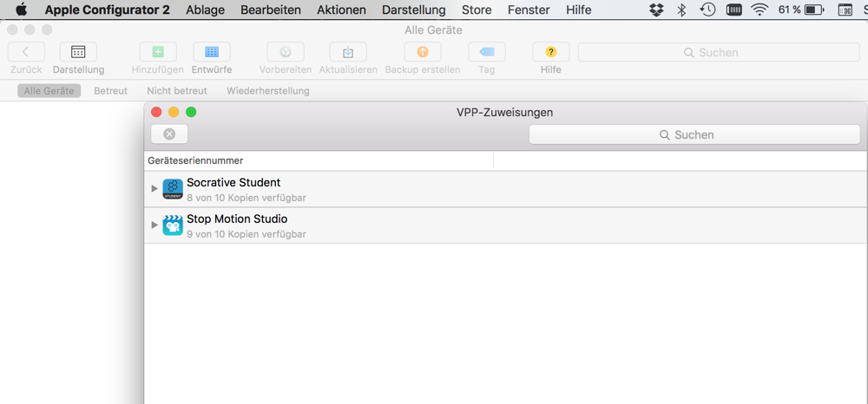Select the Stop Motion Studio title text
Viewport: 868px width, 404px height.
237,218
